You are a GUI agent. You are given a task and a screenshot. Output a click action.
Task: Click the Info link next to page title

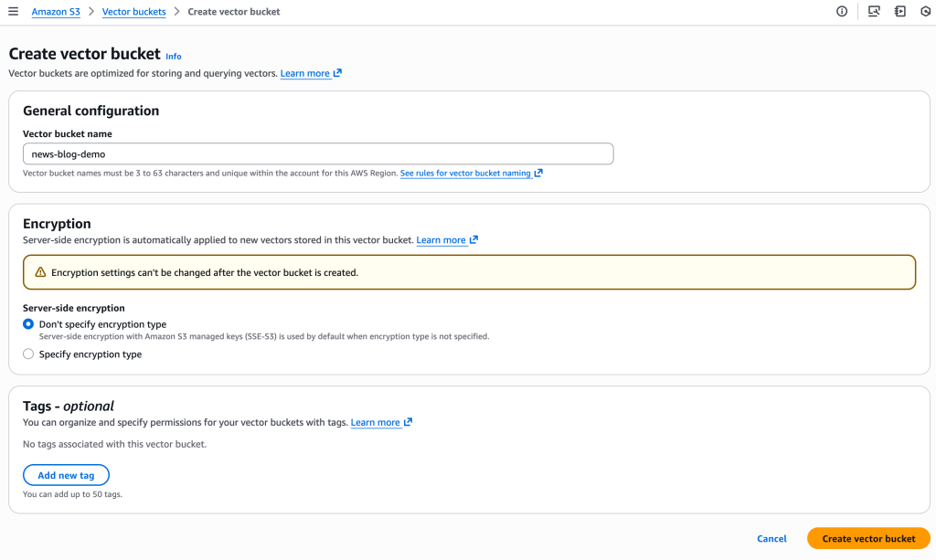[173, 57]
